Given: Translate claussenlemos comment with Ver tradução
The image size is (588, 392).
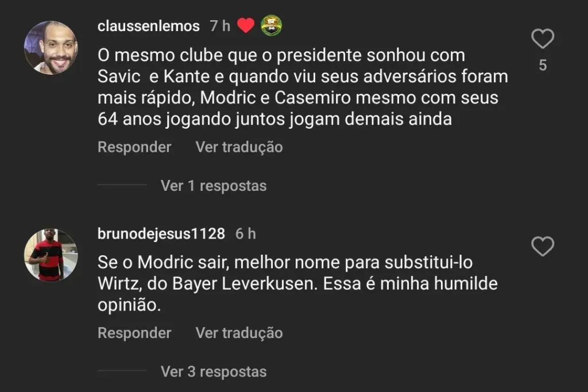Looking at the screenshot, I should [239, 147].
